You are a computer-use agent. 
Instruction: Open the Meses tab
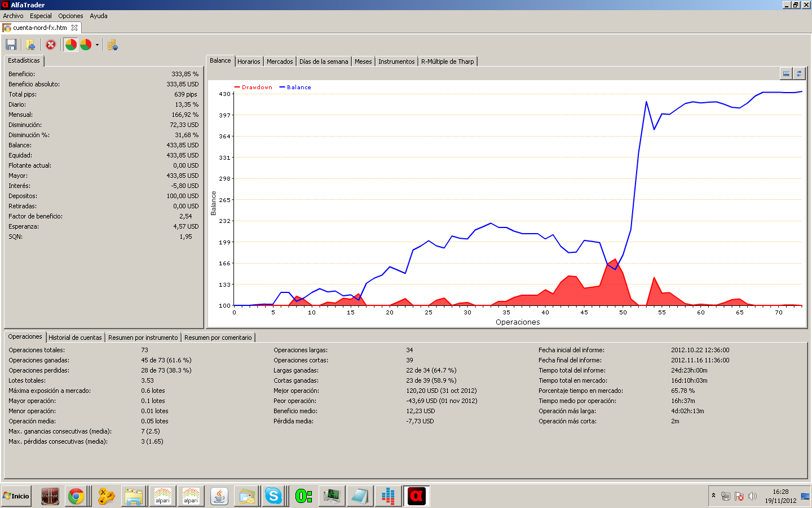[363, 62]
